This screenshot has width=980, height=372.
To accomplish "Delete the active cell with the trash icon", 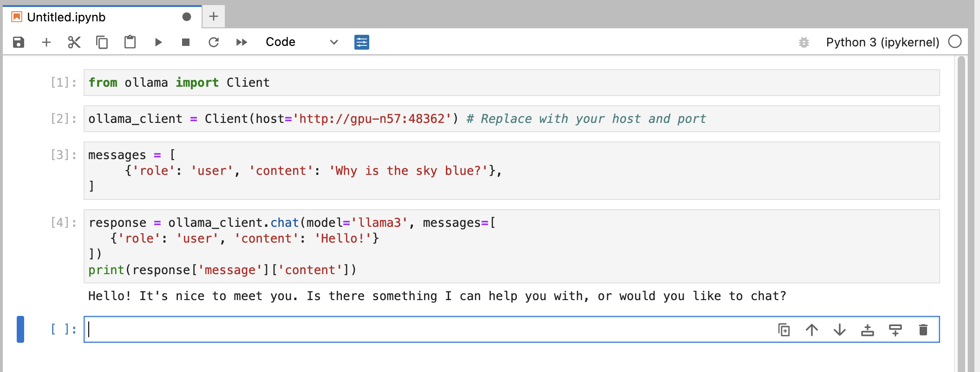I will coord(923,330).
